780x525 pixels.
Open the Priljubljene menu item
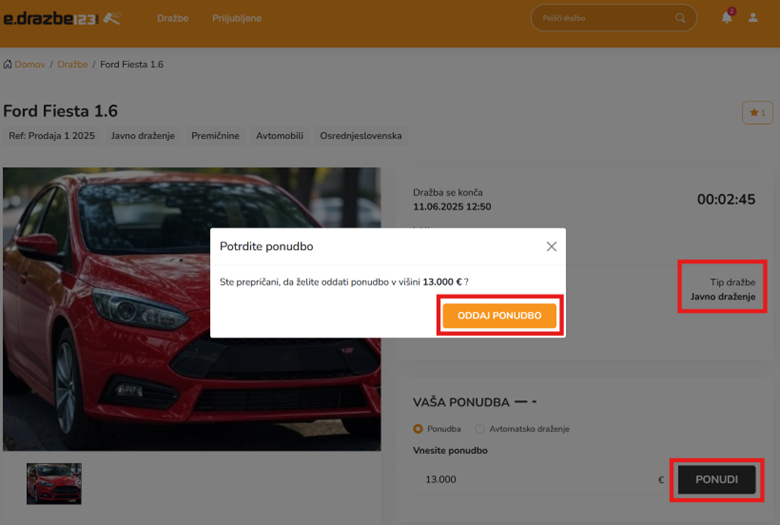pos(237,18)
